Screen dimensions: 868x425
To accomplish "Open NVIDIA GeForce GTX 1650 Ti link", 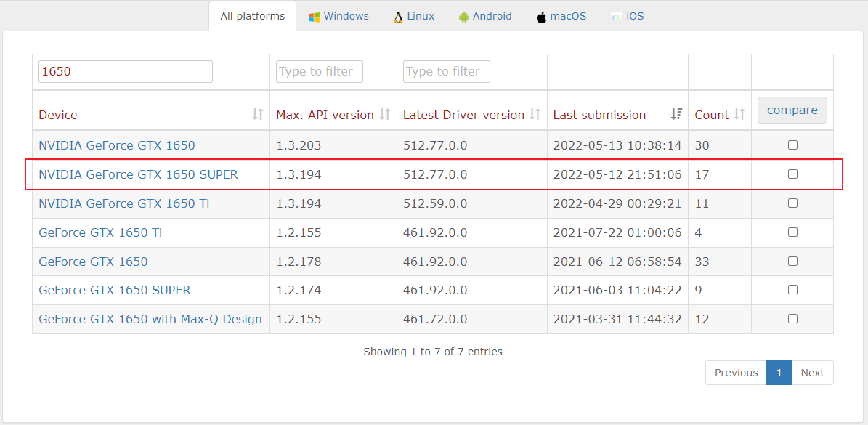I will tap(124, 203).
